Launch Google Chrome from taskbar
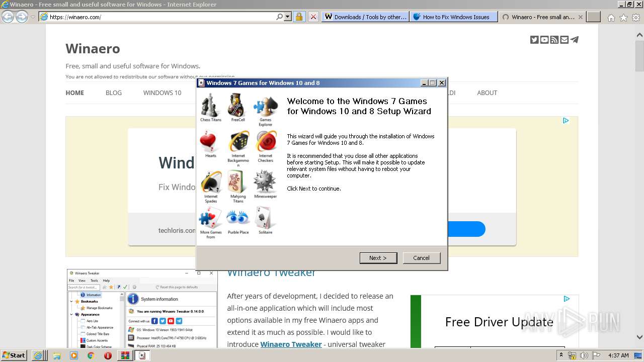This screenshot has height=362, width=644. point(91,355)
